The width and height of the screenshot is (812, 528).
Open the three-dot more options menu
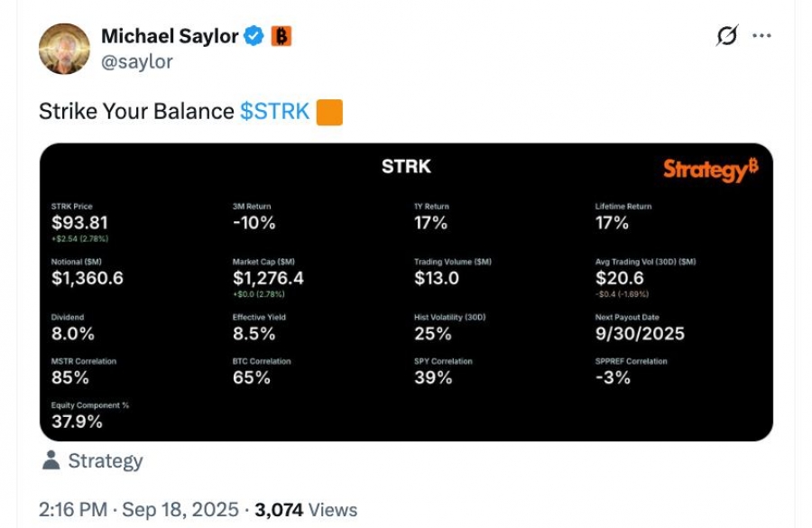click(x=762, y=36)
